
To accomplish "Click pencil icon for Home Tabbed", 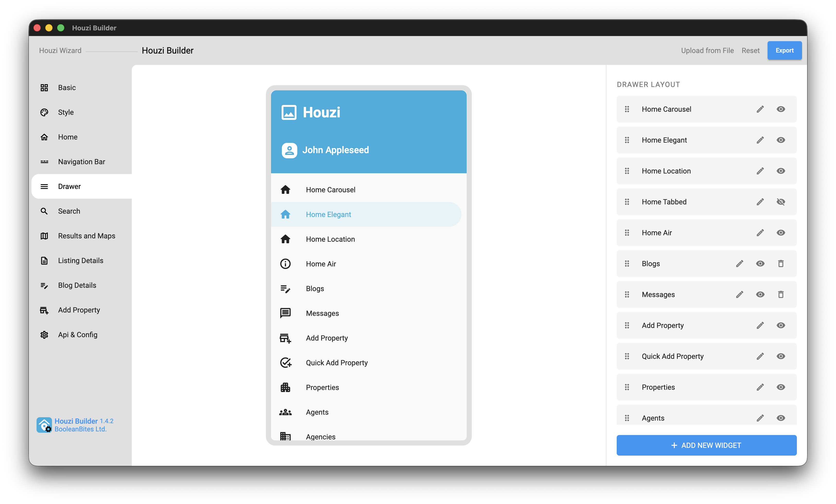I will [760, 202].
